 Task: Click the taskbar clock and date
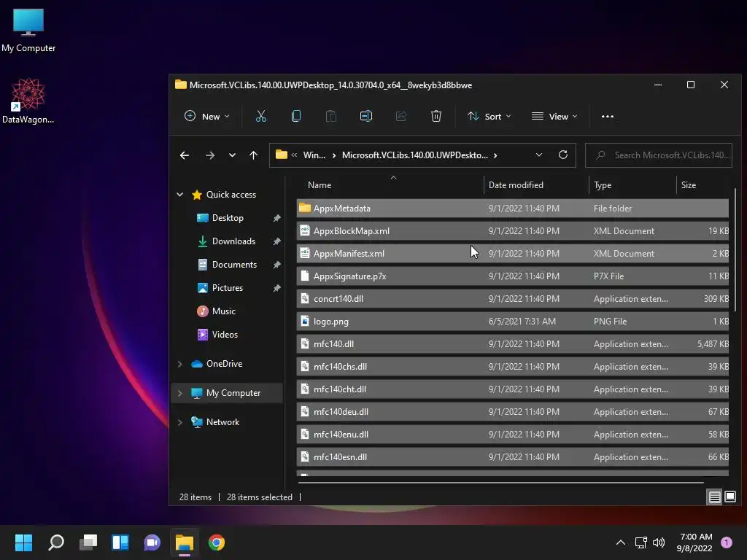tap(695, 542)
